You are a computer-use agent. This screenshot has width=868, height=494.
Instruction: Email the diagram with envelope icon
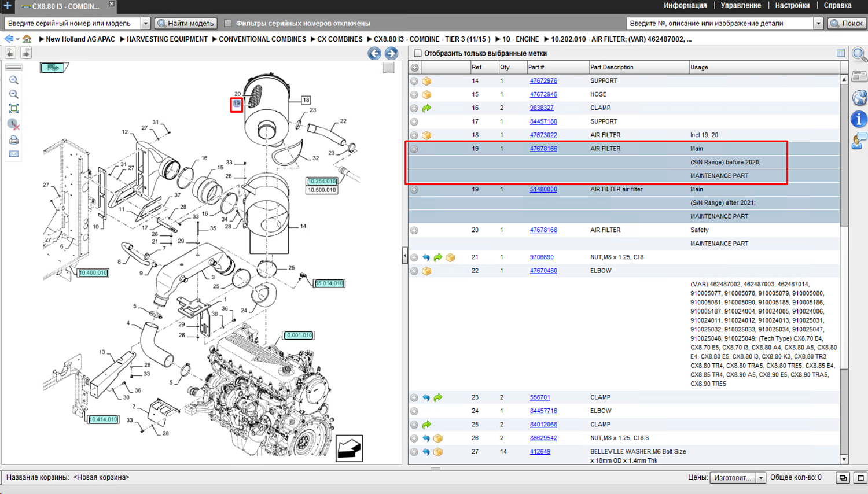click(x=14, y=154)
